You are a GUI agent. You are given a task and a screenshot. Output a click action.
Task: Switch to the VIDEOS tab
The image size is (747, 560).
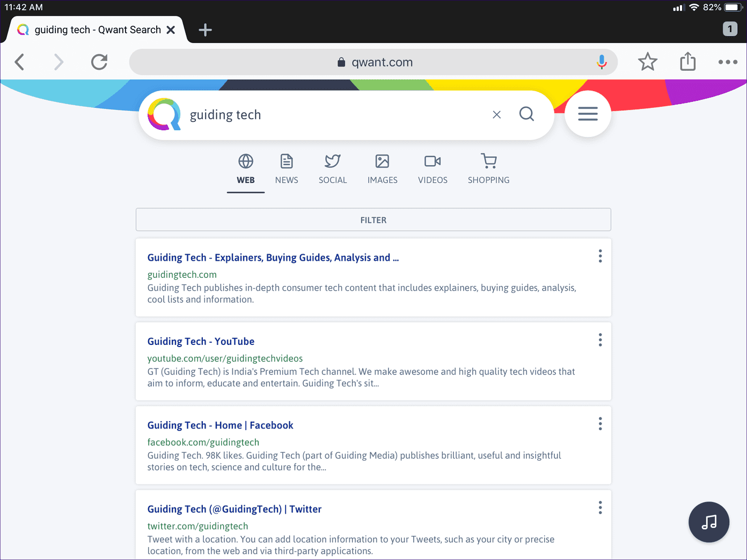pos(433,170)
